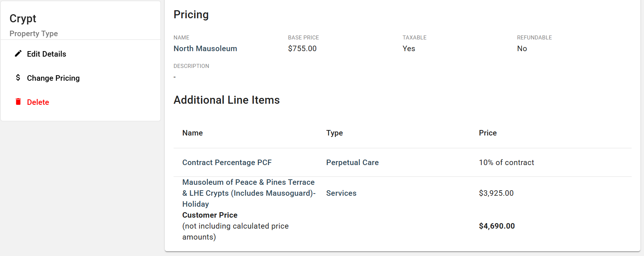Open the North Mausoleum pricing link
Image resolution: width=644 pixels, height=256 pixels.
(x=205, y=49)
